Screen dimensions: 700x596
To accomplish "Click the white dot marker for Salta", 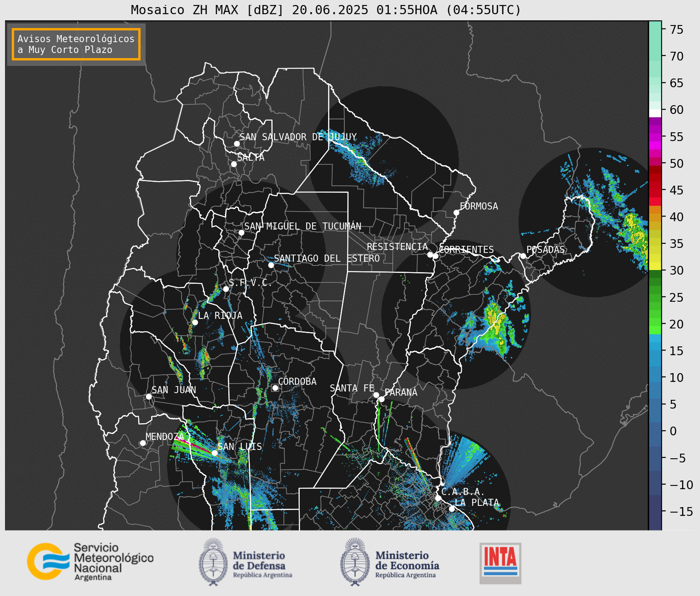I will coord(234,164).
